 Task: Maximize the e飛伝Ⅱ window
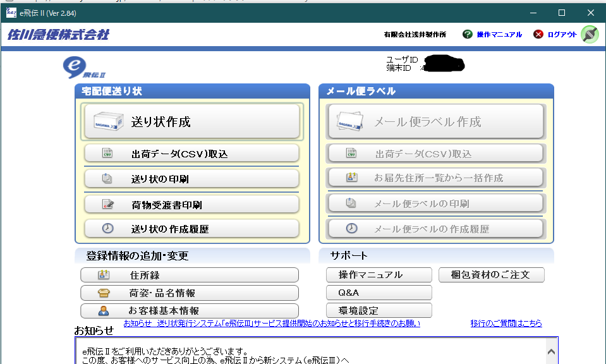tap(562, 13)
